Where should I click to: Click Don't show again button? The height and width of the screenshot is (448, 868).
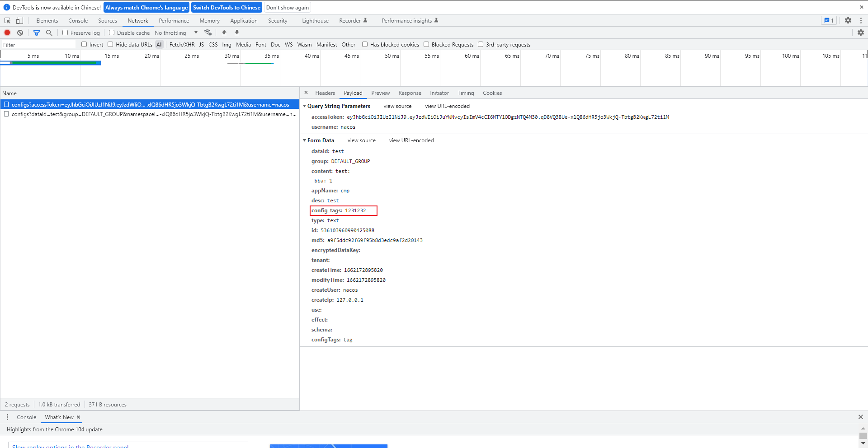pyautogui.click(x=288, y=7)
